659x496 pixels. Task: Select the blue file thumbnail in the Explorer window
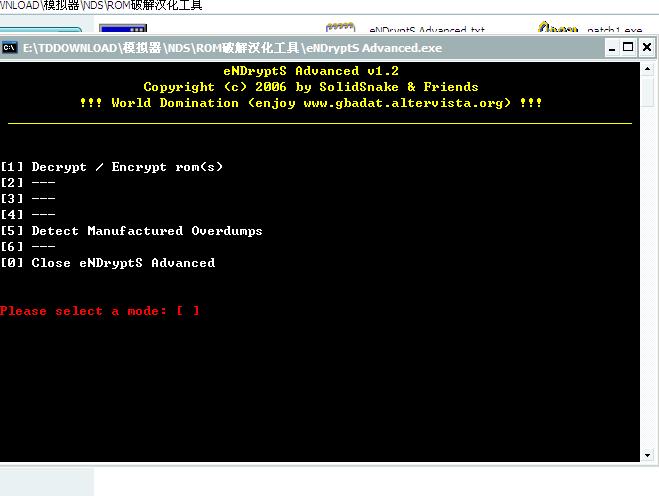click(123, 29)
